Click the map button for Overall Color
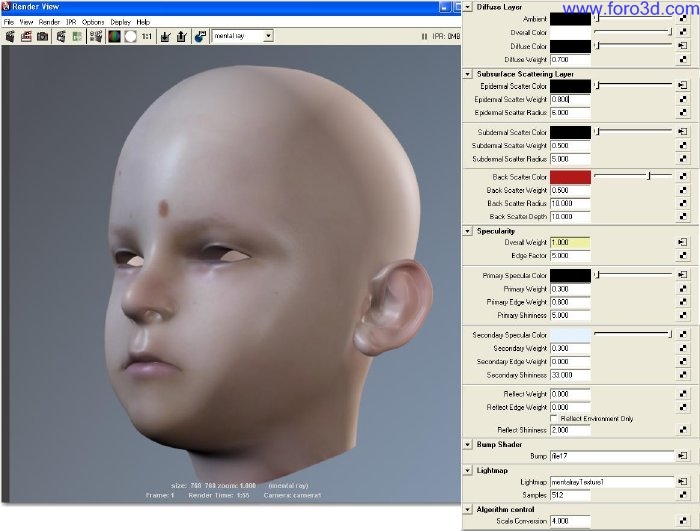Screen dimensions: 700x531 683,32
